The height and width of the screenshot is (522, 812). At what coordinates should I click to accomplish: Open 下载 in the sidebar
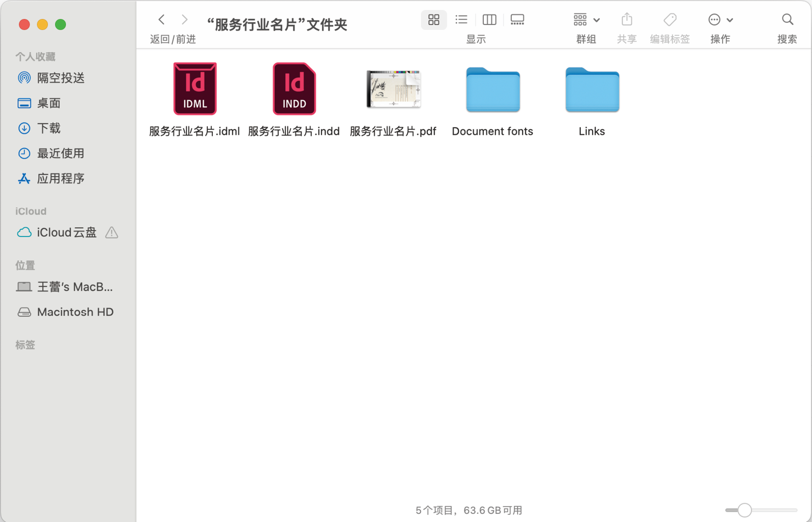click(x=49, y=128)
